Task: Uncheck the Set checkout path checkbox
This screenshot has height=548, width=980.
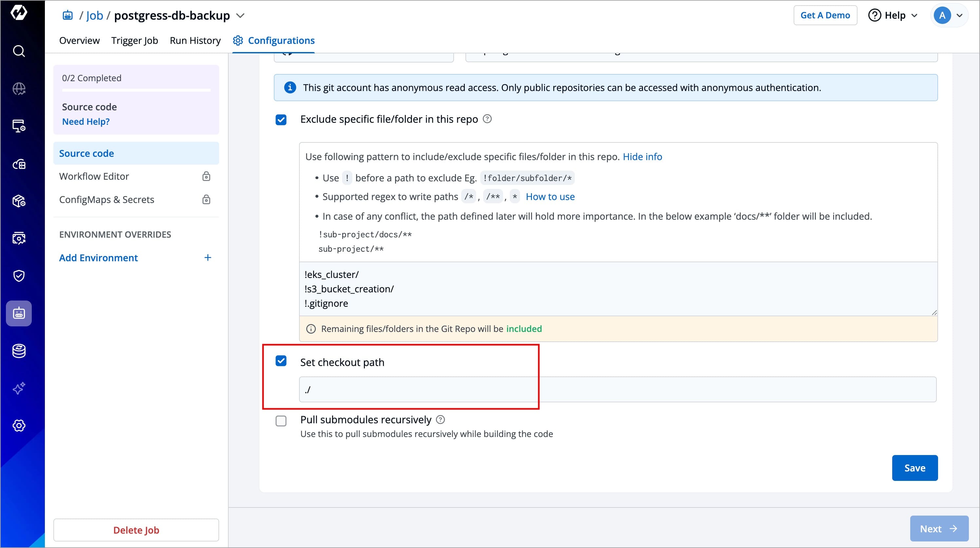Action: 281,361
